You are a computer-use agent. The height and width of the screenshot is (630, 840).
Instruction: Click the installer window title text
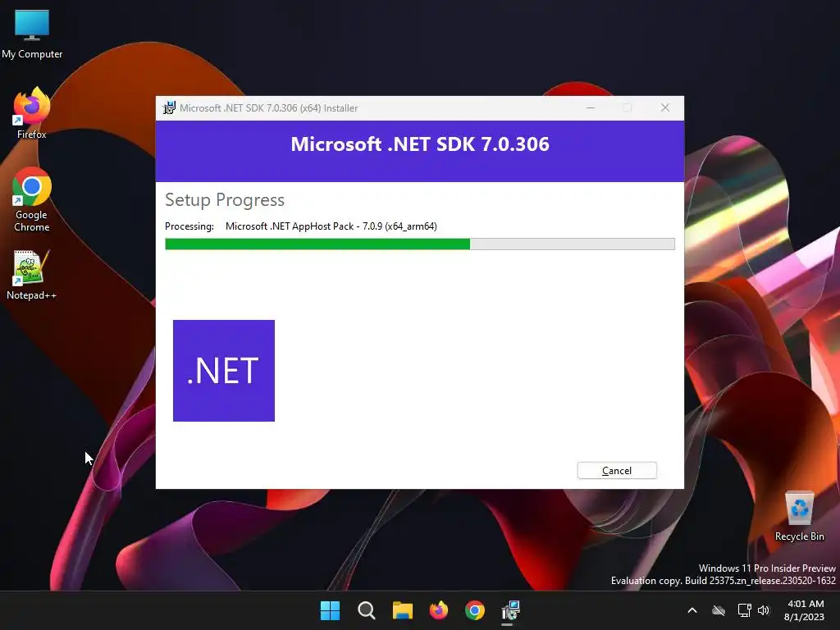[x=268, y=107]
